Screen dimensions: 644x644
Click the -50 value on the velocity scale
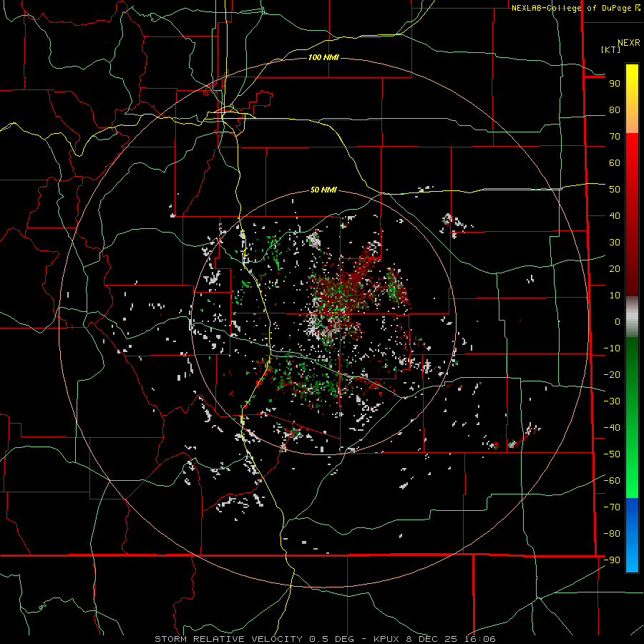click(x=612, y=454)
